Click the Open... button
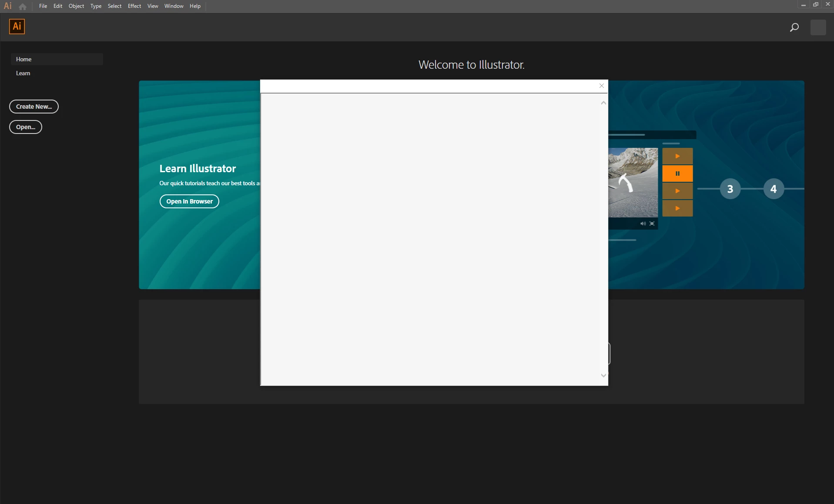This screenshot has height=504, width=834. tap(26, 127)
